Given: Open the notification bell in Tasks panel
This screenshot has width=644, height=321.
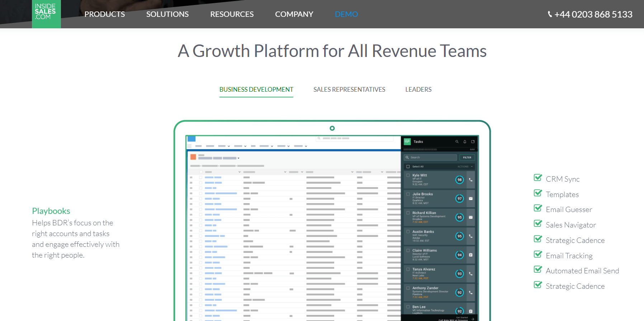Looking at the screenshot, I should click(465, 142).
